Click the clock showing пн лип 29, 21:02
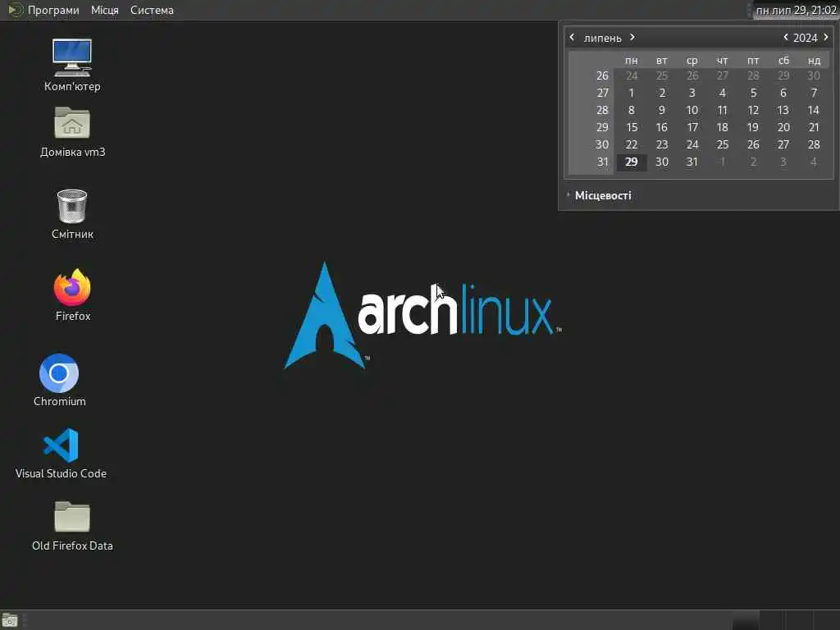 [x=796, y=10]
